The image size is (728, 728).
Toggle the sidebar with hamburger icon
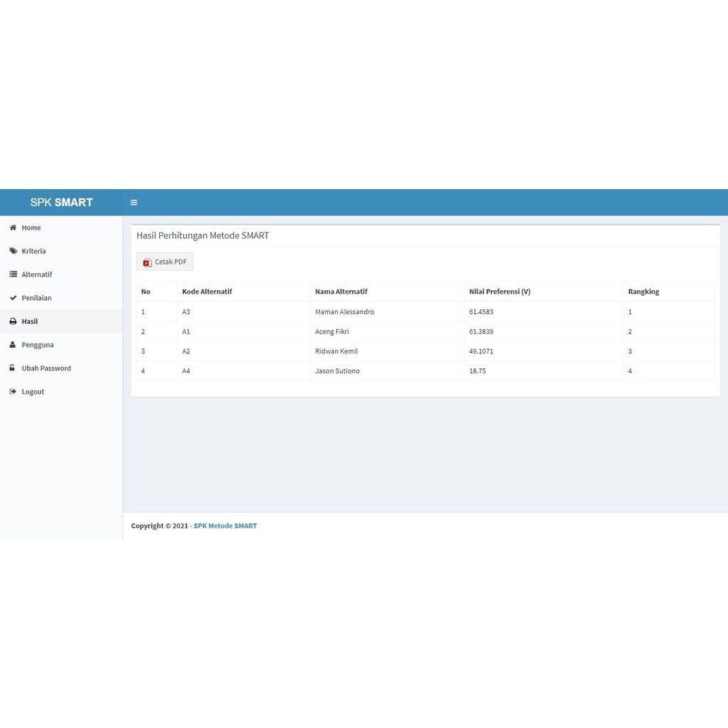click(x=134, y=203)
